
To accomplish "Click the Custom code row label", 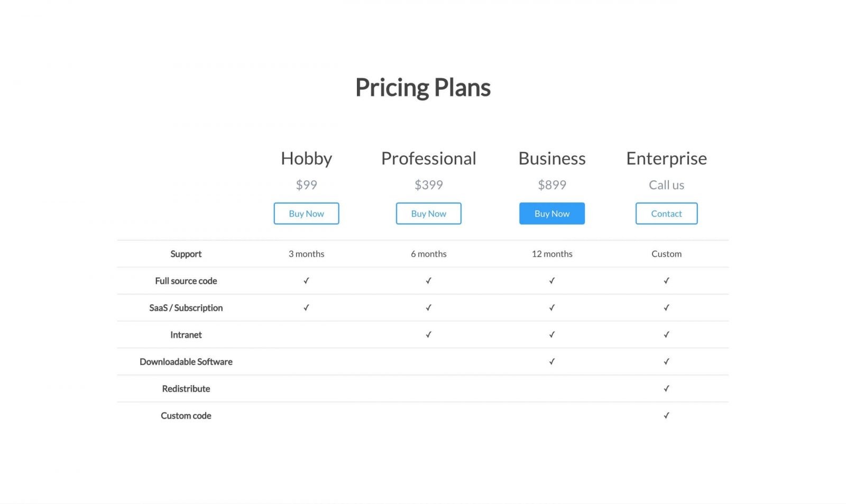I will tap(186, 415).
